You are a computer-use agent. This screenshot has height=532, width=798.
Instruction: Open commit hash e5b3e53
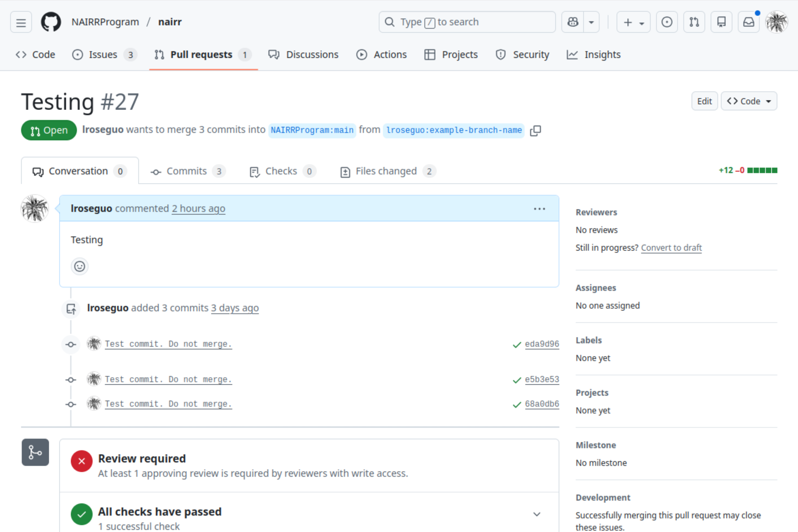(542, 379)
